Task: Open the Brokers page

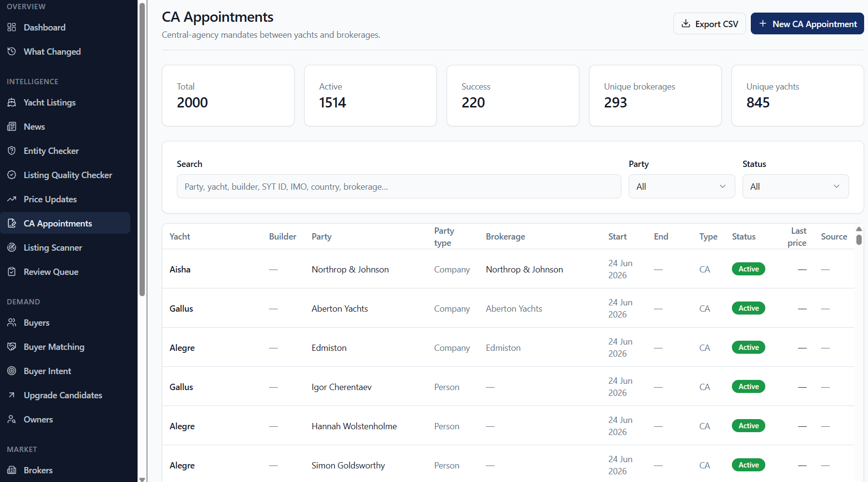Action: click(65, 470)
